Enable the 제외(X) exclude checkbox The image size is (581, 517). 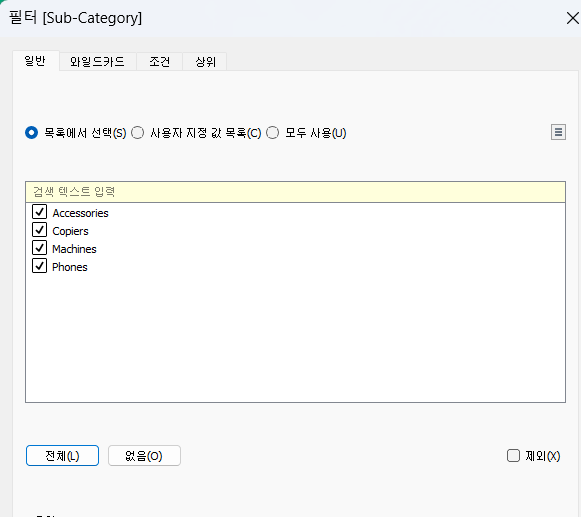coord(513,455)
